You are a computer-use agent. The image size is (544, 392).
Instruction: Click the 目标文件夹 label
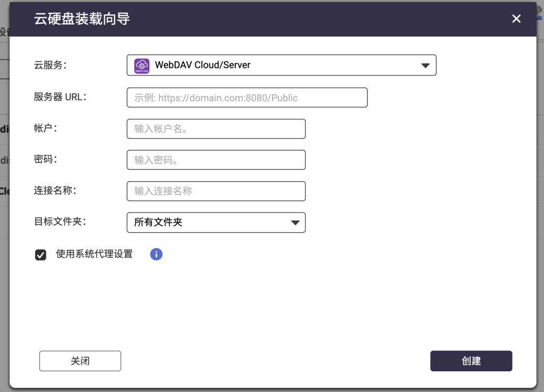click(x=59, y=221)
